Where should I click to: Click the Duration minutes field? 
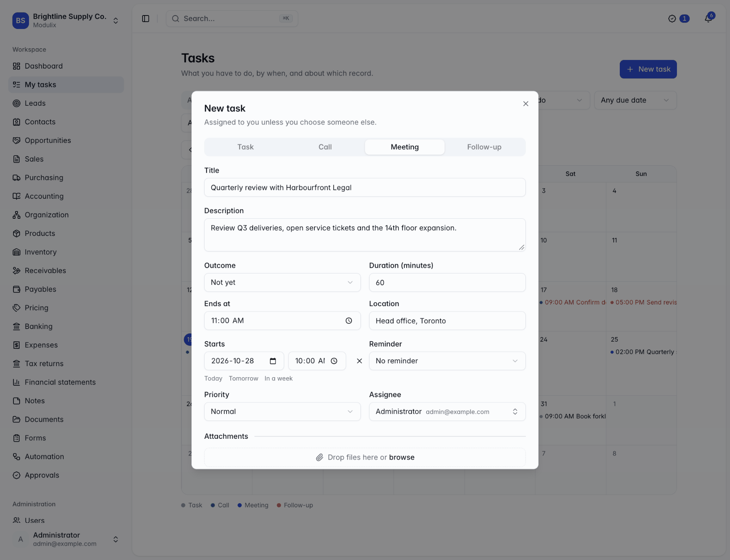click(x=447, y=282)
